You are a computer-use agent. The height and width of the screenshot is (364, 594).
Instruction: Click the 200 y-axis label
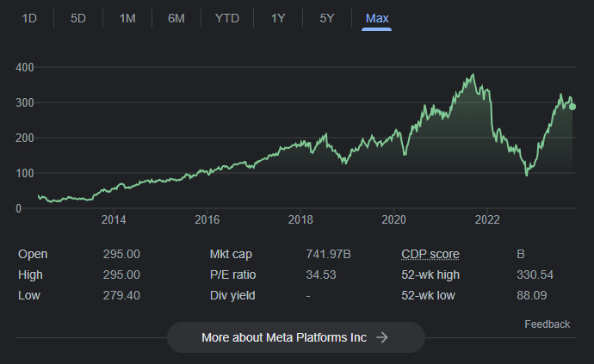25,138
